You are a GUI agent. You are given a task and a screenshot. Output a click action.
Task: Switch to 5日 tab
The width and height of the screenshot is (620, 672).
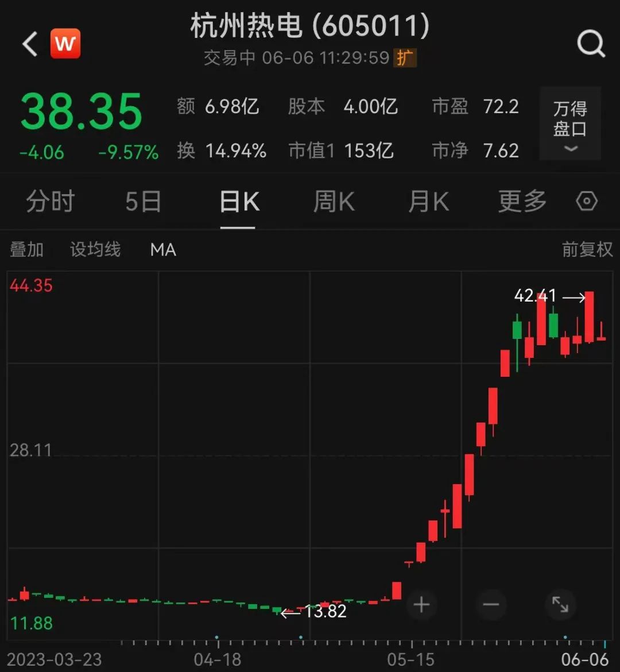[143, 202]
